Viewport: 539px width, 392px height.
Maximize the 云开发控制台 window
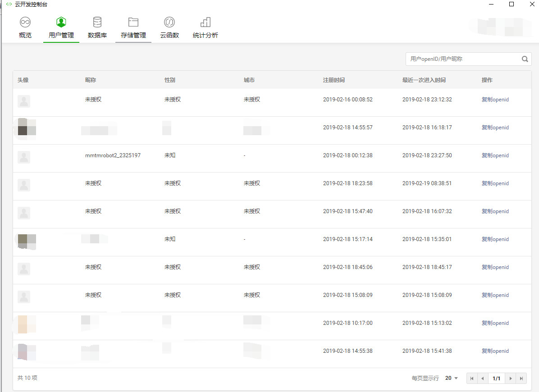(512, 4)
